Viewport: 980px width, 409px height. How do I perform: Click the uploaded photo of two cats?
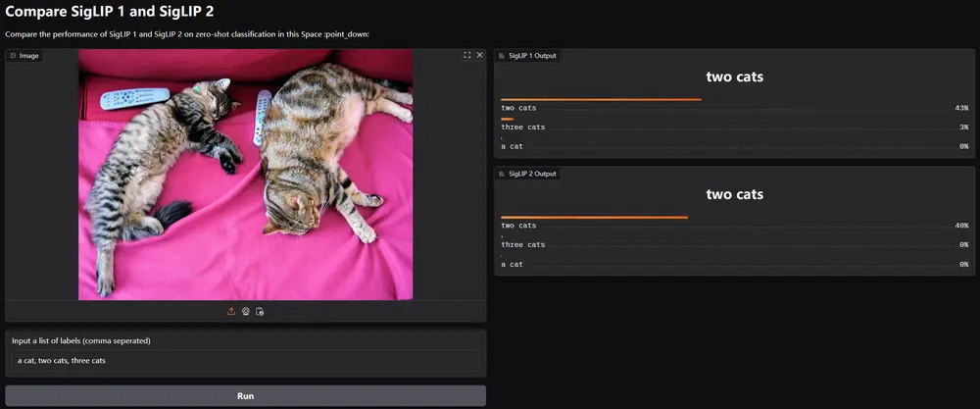[x=246, y=175]
